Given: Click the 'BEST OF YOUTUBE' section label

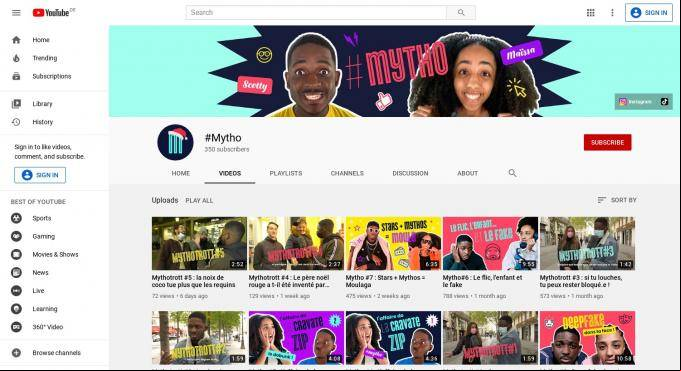Looking at the screenshot, I should (x=38, y=202).
